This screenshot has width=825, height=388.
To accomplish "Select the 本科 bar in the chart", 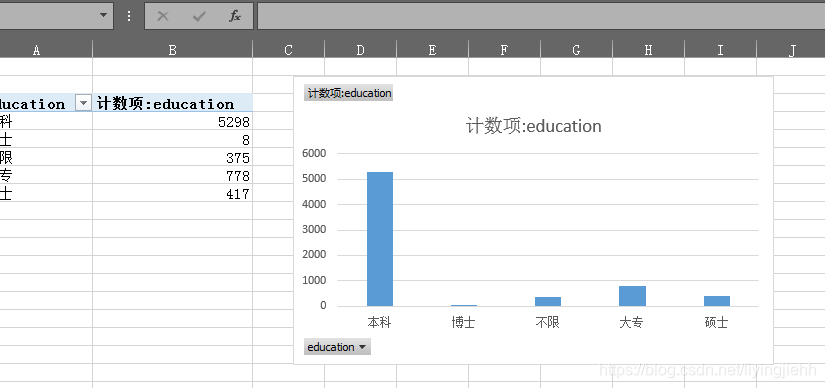I will 380,239.
